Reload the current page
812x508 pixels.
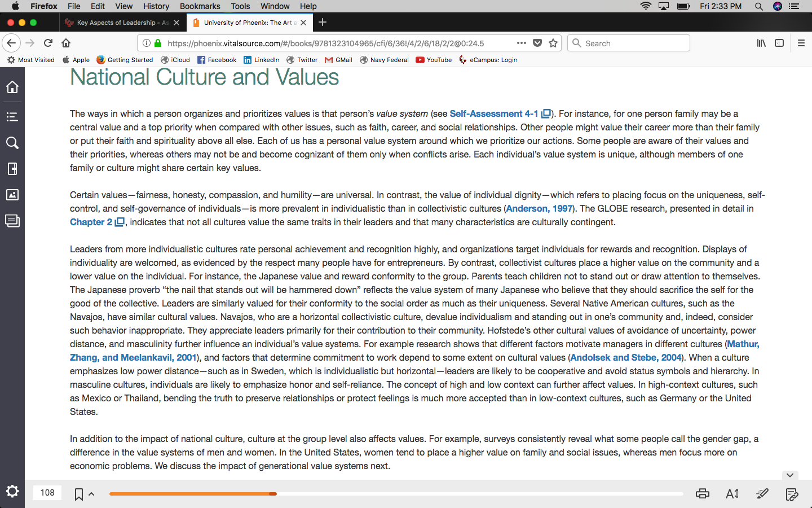[48, 43]
